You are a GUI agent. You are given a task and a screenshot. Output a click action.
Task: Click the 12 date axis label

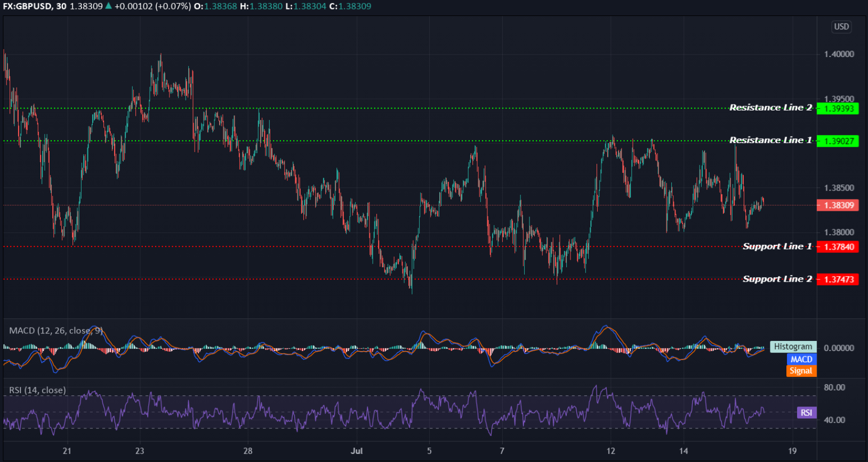point(611,451)
